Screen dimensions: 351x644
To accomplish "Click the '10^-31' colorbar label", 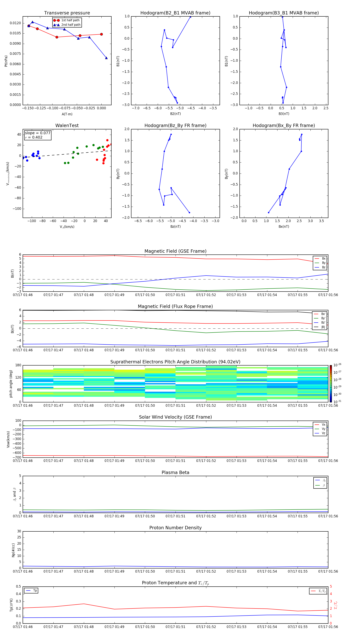I will (337, 402).
